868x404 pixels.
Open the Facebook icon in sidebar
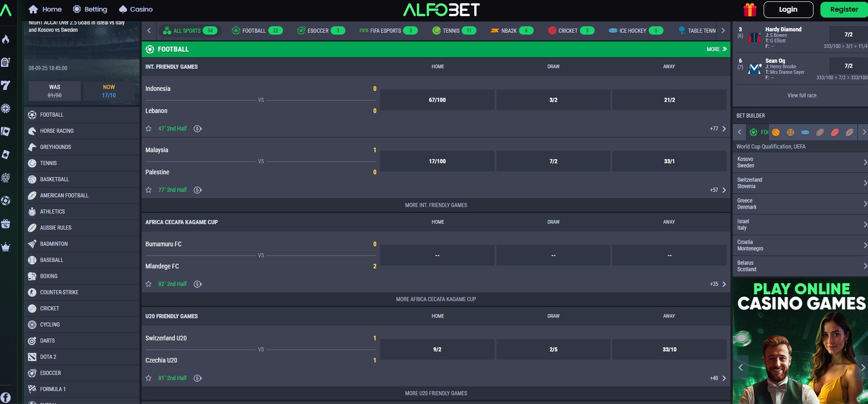click(6, 398)
